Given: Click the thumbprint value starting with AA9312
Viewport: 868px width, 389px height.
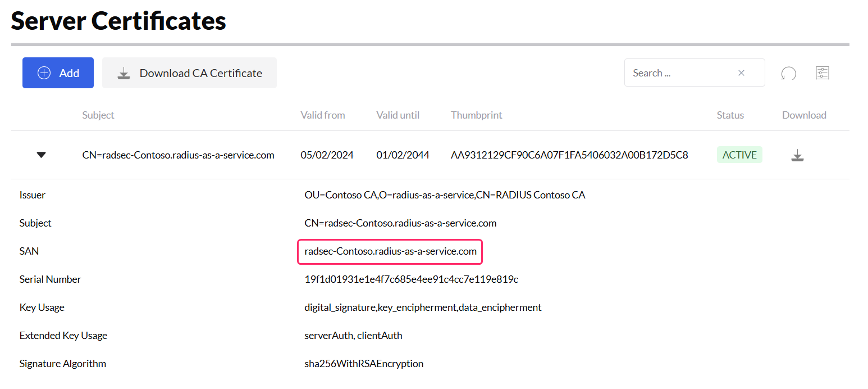Looking at the screenshot, I should 569,155.
